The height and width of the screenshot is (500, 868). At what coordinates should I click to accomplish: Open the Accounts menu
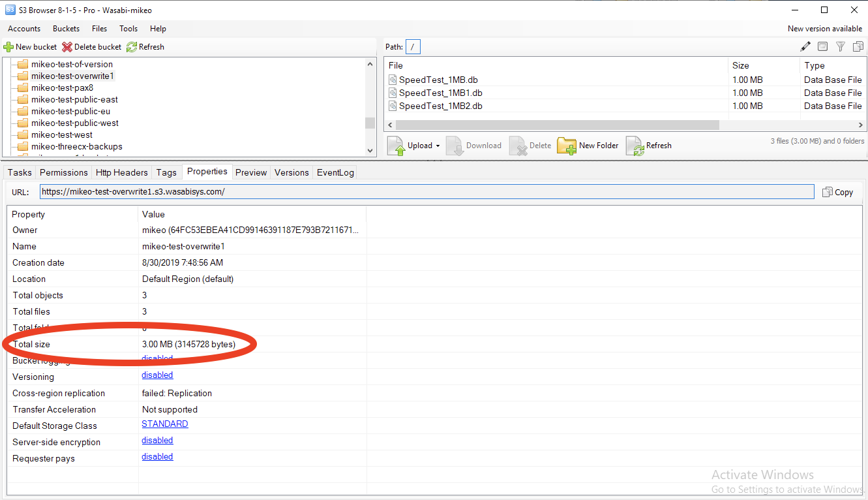pos(24,29)
